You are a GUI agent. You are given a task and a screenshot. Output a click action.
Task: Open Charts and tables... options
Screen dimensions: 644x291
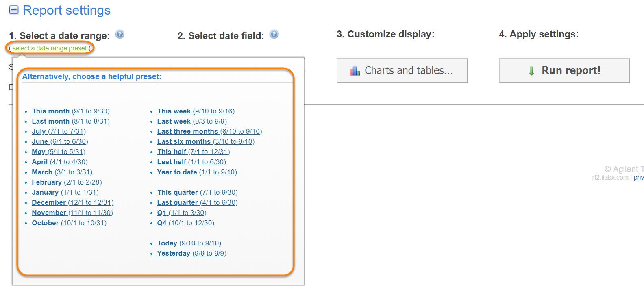tap(408, 70)
